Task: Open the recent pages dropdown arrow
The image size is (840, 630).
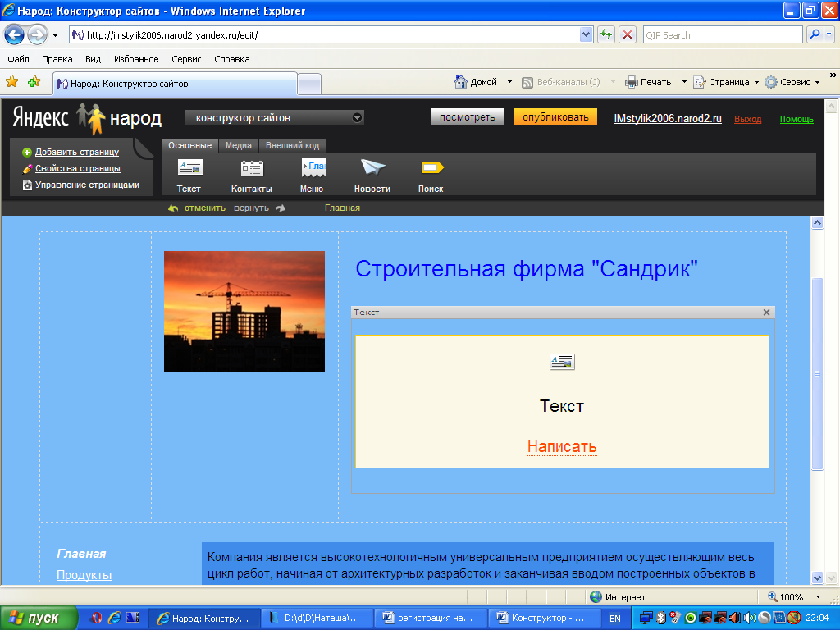Action: (x=55, y=36)
